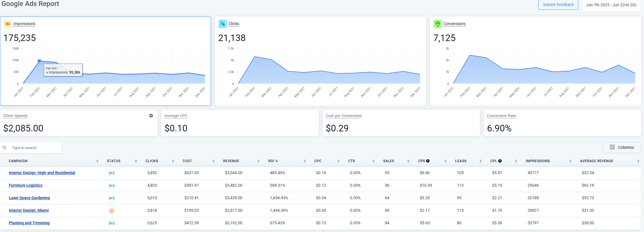Viewport: 644px width, 232px height.
Task: Open Planting and Trimming campaign link
Action: (29, 223)
